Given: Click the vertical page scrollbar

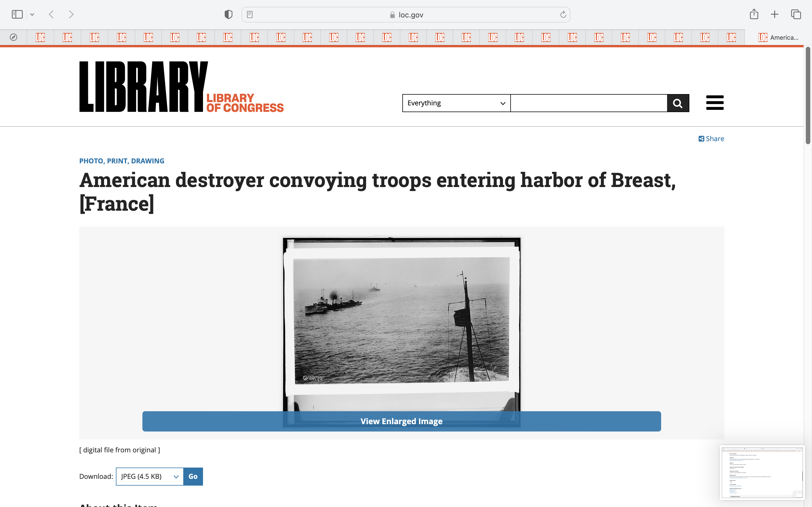Looking at the screenshot, I should (x=808, y=95).
